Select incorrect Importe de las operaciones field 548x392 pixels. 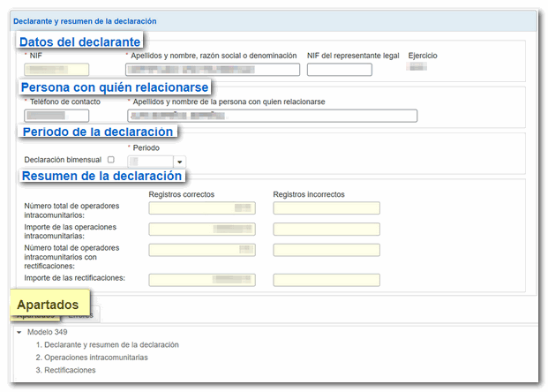[327, 230]
